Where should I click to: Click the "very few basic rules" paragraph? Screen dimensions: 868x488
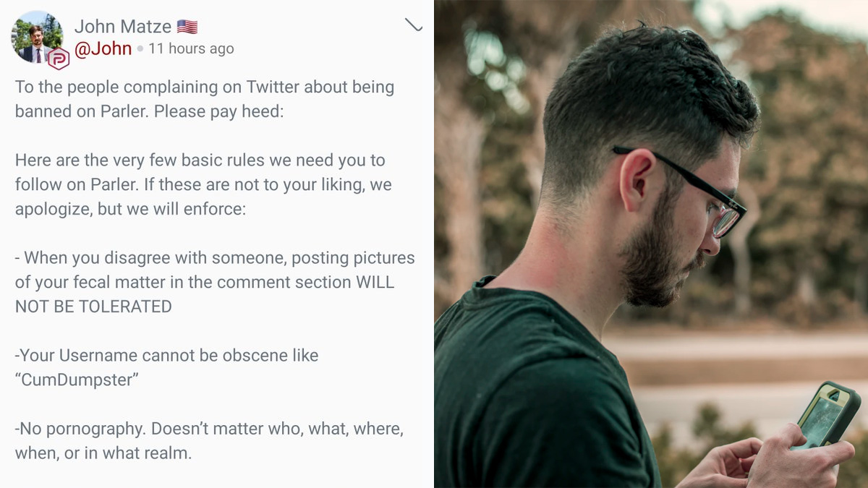[203, 184]
